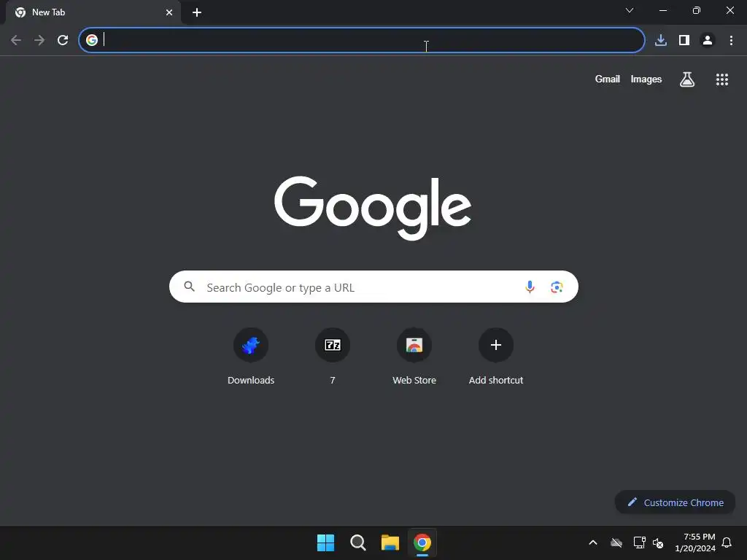Search by image with Lens icon
The height and width of the screenshot is (560, 747).
pyautogui.click(x=557, y=287)
